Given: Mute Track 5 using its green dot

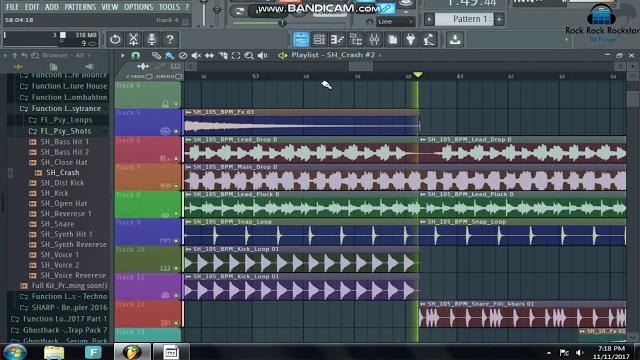Looking at the screenshot, I should point(176,131).
